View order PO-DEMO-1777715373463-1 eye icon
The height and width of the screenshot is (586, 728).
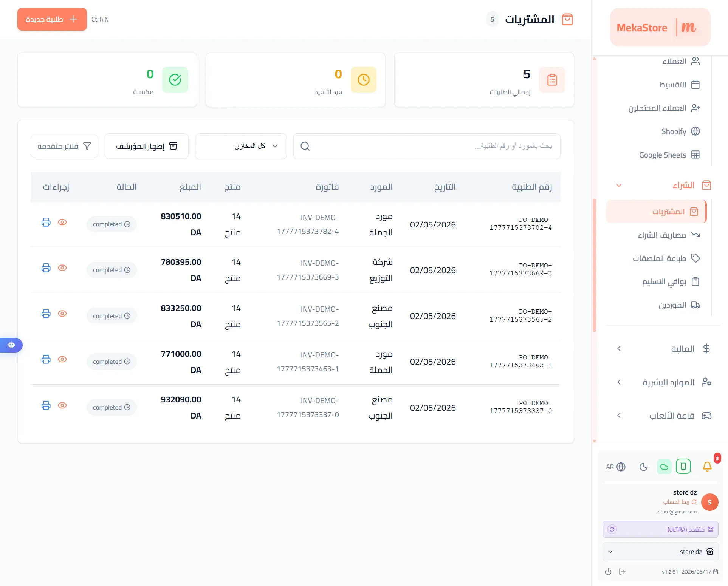pyautogui.click(x=62, y=359)
